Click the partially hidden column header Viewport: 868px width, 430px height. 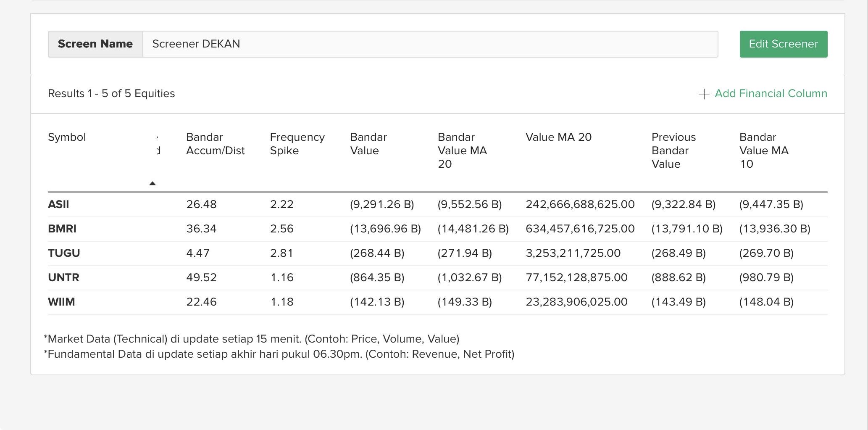tap(158, 144)
